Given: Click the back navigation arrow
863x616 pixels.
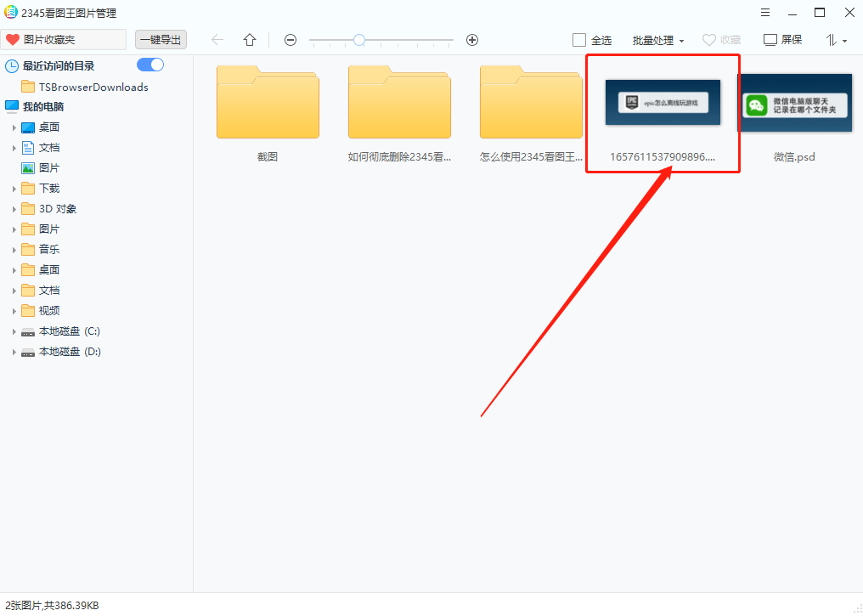Looking at the screenshot, I should coord(217,40).
